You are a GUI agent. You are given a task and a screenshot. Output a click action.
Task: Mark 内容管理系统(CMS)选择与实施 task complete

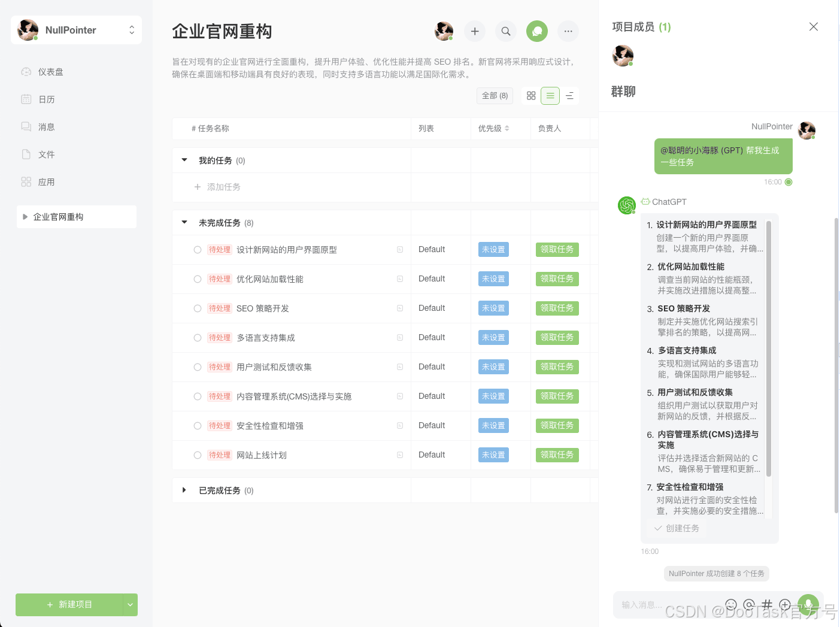tap(198, 396)
